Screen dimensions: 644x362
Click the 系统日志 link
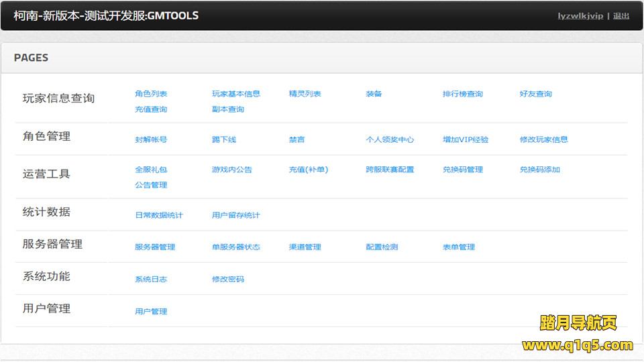(x=151, y=279)
